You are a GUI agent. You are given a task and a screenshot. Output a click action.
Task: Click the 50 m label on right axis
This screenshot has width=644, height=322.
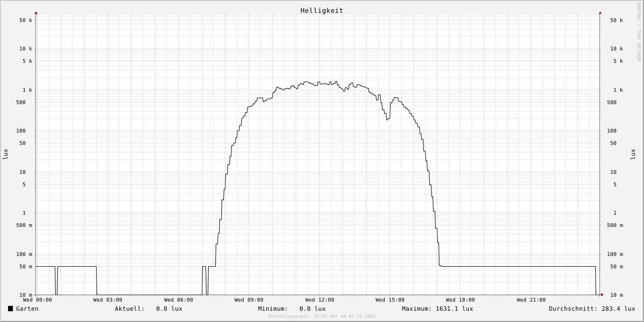point(617,267)
